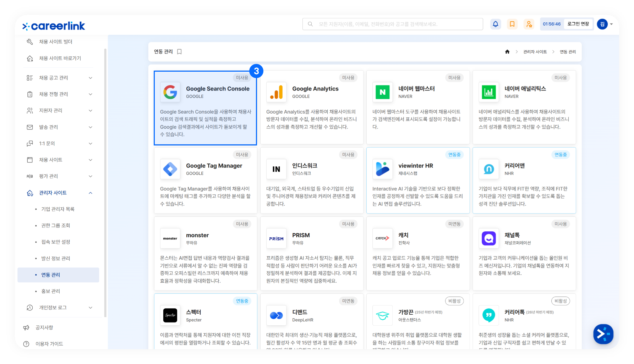Click the 채널톡 logo
634x364 pixels.
[x=488, y=238]
